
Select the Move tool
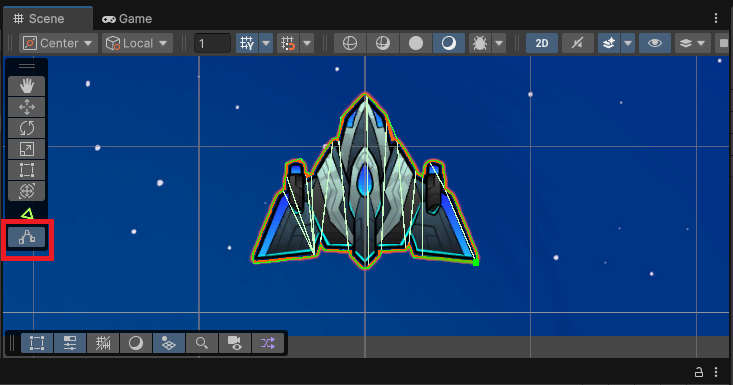[x=27, y=107]
